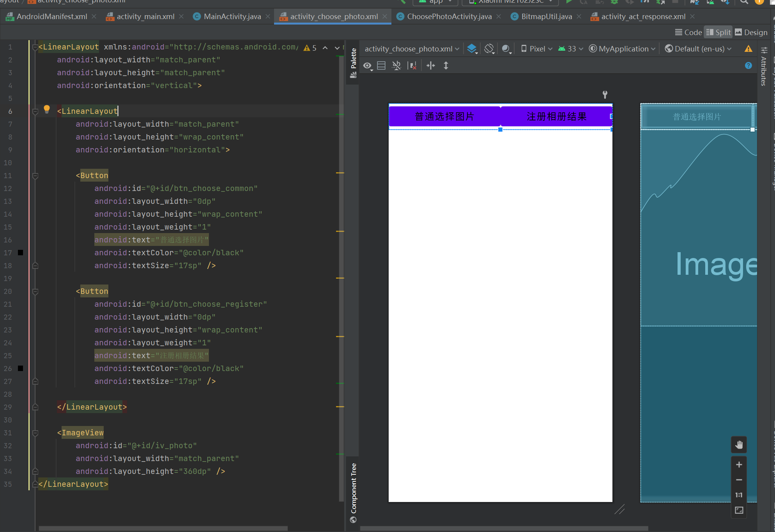Select the pan hand tool

pos(739,445)
